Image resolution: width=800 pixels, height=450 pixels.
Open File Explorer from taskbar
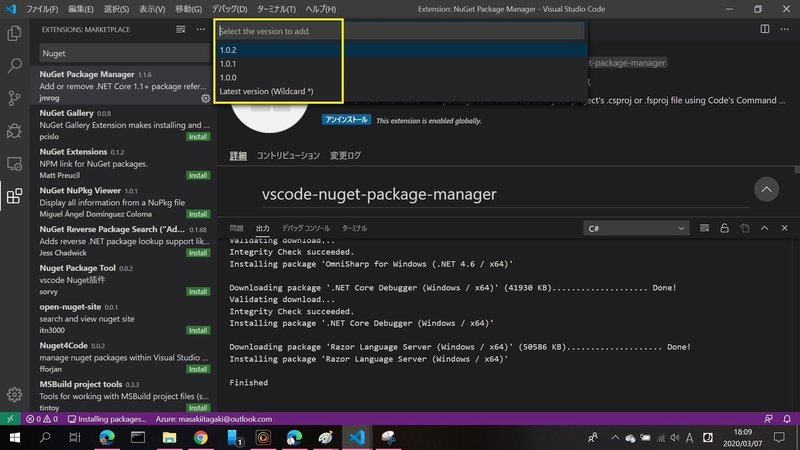[169, 438]
